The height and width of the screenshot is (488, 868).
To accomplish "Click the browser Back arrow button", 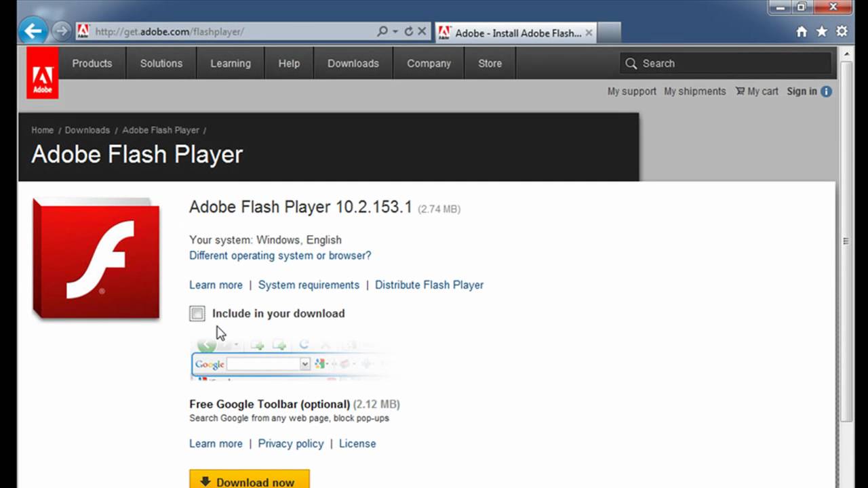I will point(33,30).
